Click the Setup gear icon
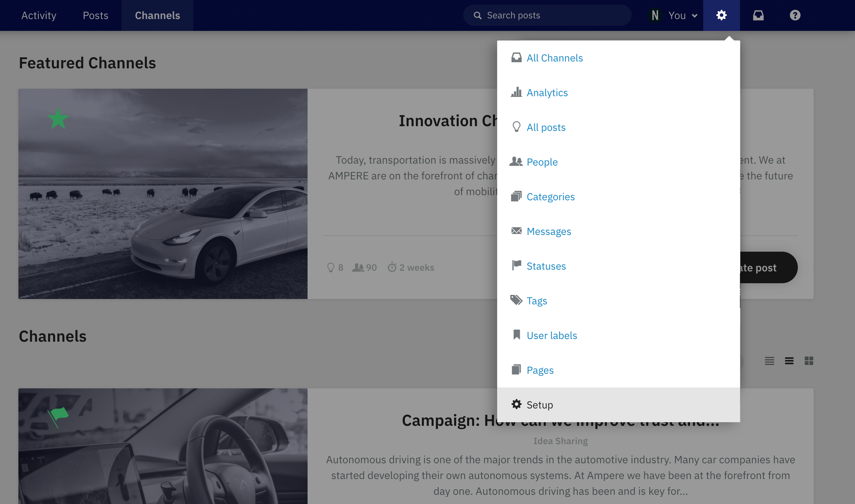This screenshot has width=855, height=504. [x=516, y=404]
